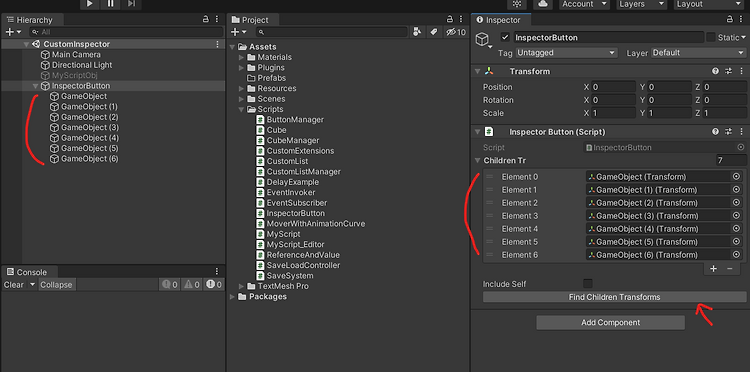
Task: Open Transform component help icon
Action: [x=715, y=71]
